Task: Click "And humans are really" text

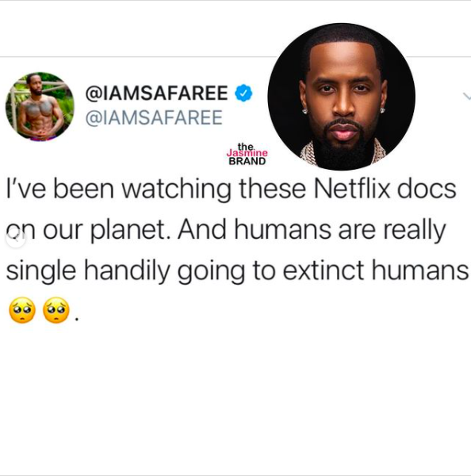Action: [312, 230]
